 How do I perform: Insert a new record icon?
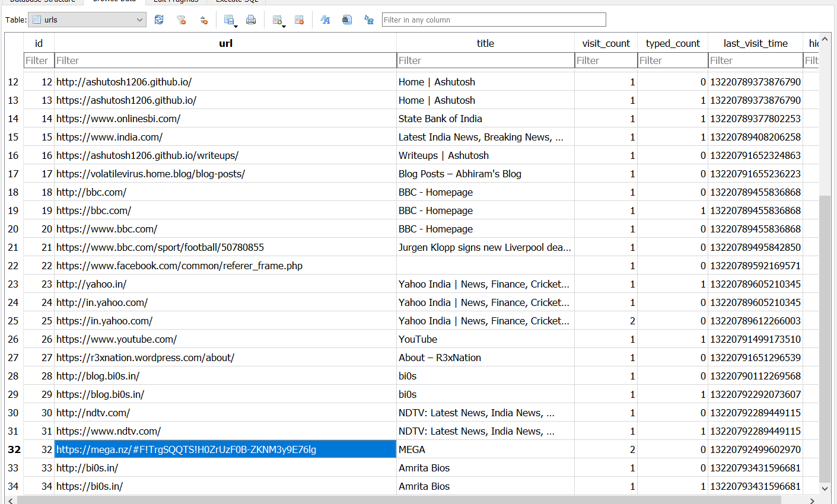pyautogui.click(x=276, y=20)
